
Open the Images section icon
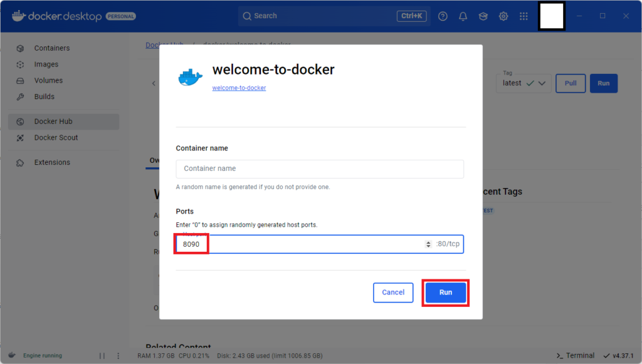[20, 65]
